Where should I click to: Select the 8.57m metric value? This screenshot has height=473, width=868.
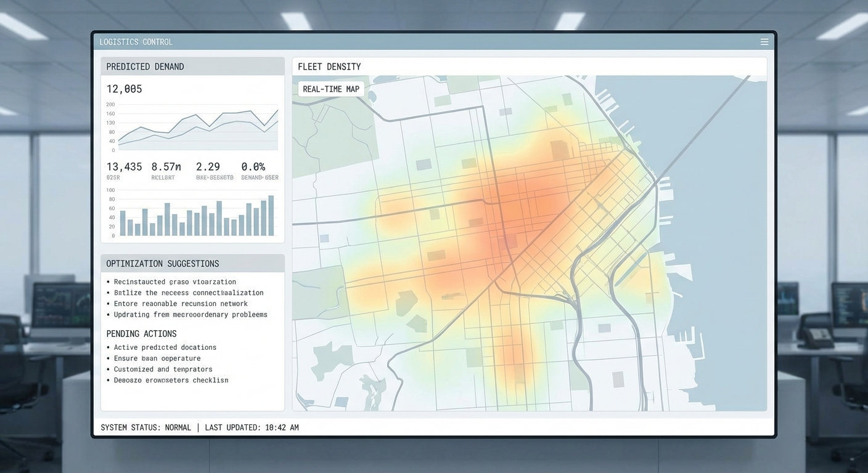[x=164, y=166]
